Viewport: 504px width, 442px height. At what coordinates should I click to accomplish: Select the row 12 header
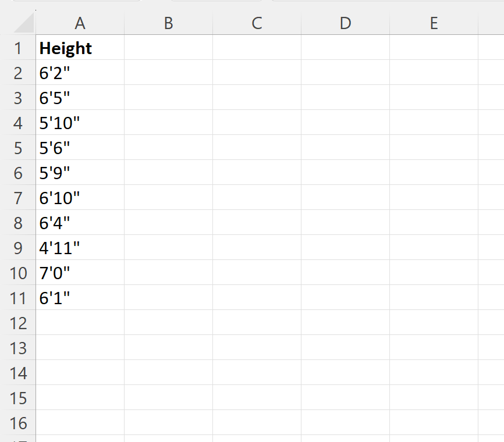click(18, 323)
